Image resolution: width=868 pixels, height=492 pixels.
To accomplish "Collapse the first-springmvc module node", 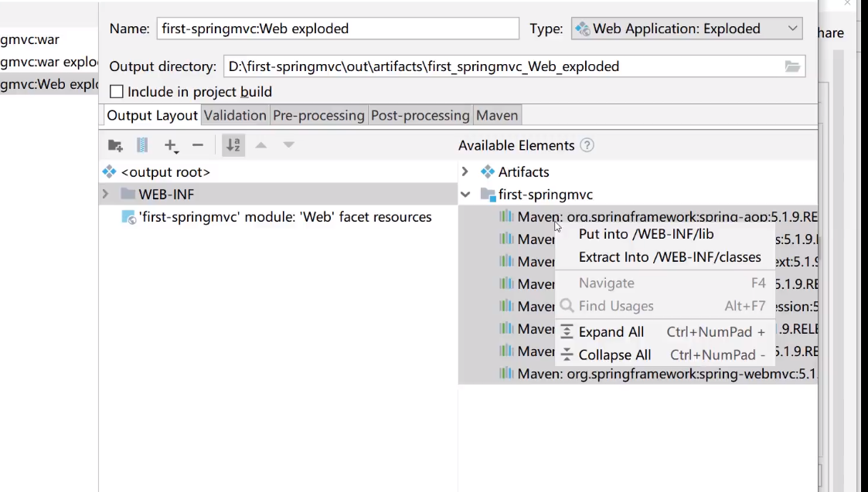I will coord(465,195).
